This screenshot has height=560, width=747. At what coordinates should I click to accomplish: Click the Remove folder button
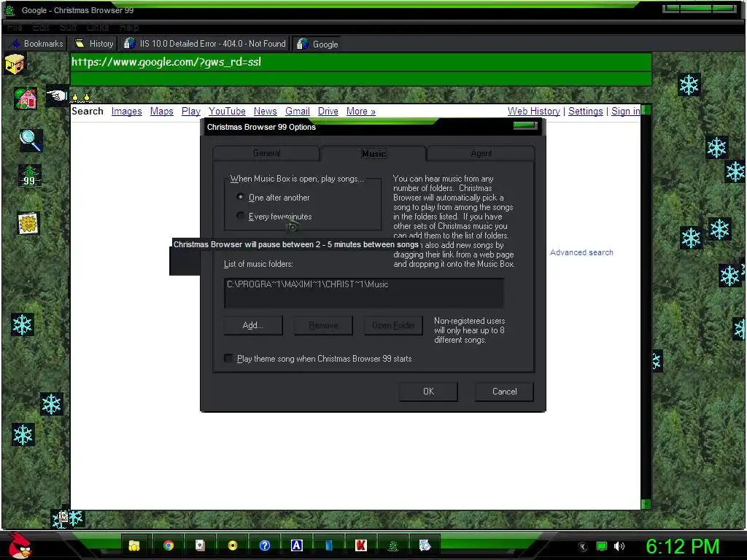point(323,325)
